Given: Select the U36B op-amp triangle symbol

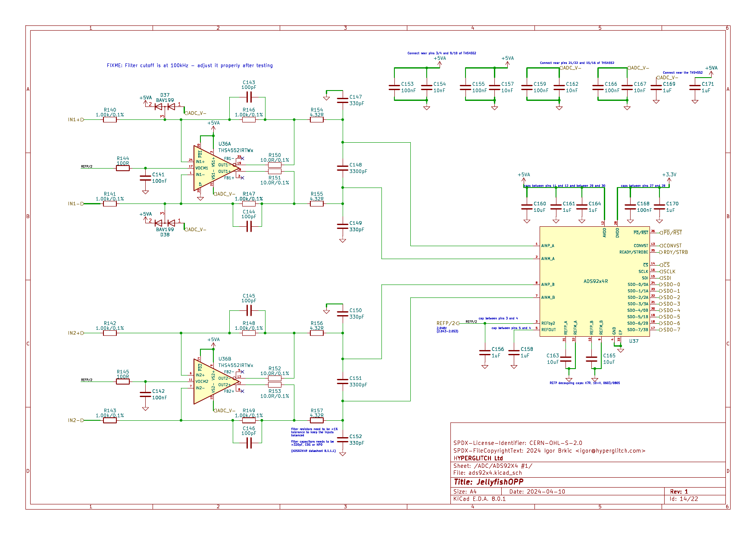Looking at the screenshot, I should tap(211, 382).
